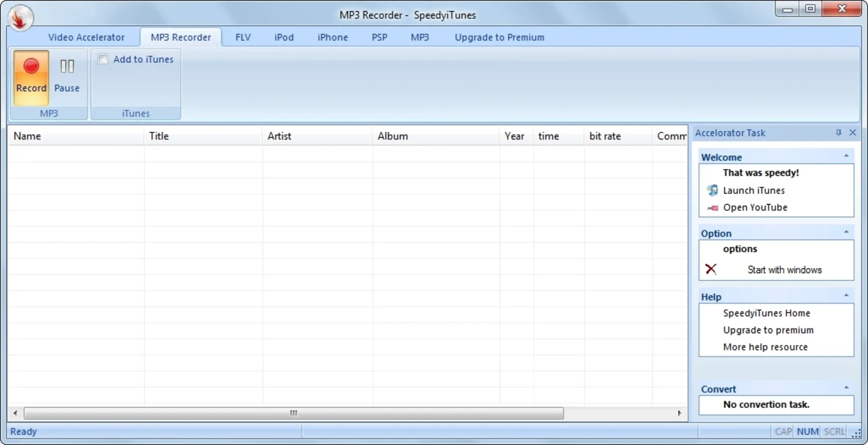
Task: Click the CAP indicator in status bar
Action: click(783, 432)
